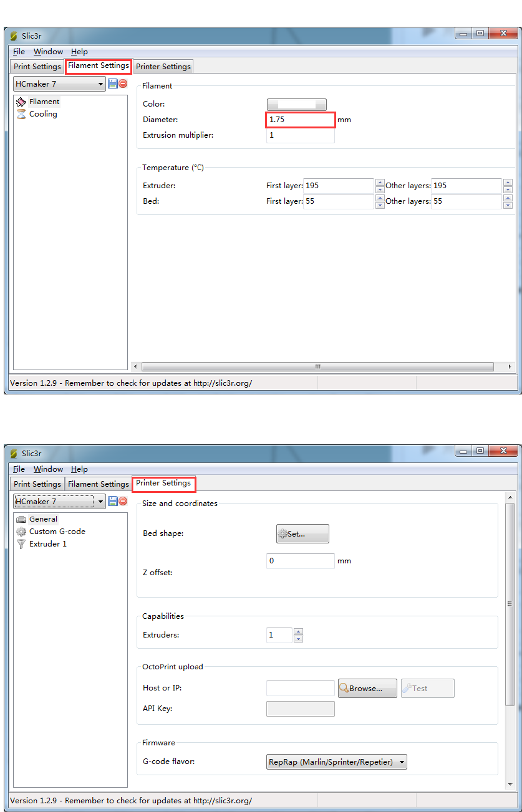Click Extruder first layer temperature field
Image resolution: width=522 pixels, height=812 pixels.
339,186
